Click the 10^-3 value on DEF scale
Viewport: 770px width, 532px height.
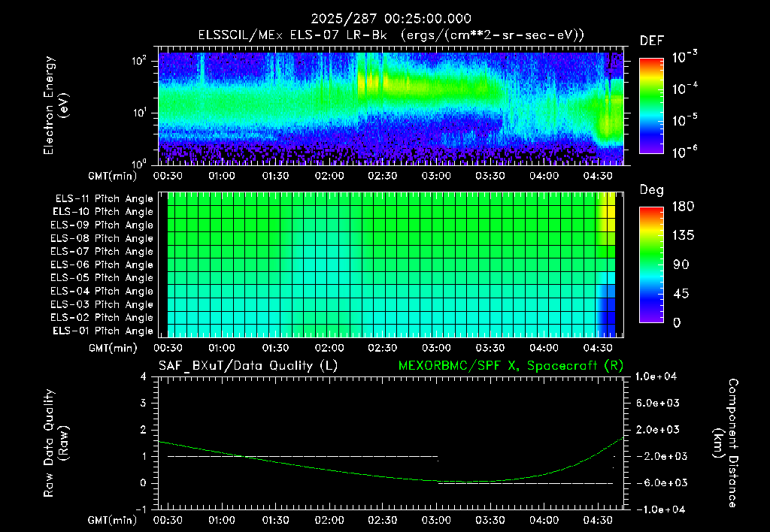[684, 57]
